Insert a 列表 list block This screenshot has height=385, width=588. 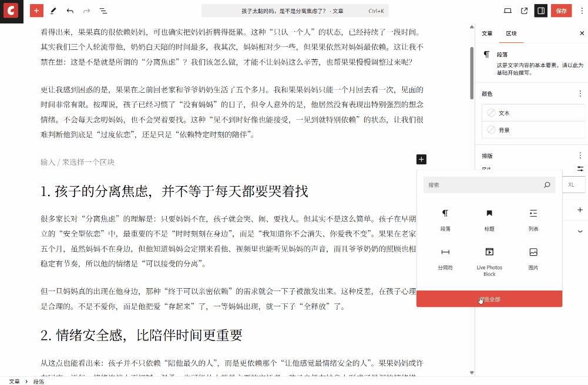(x=533, y=218)
